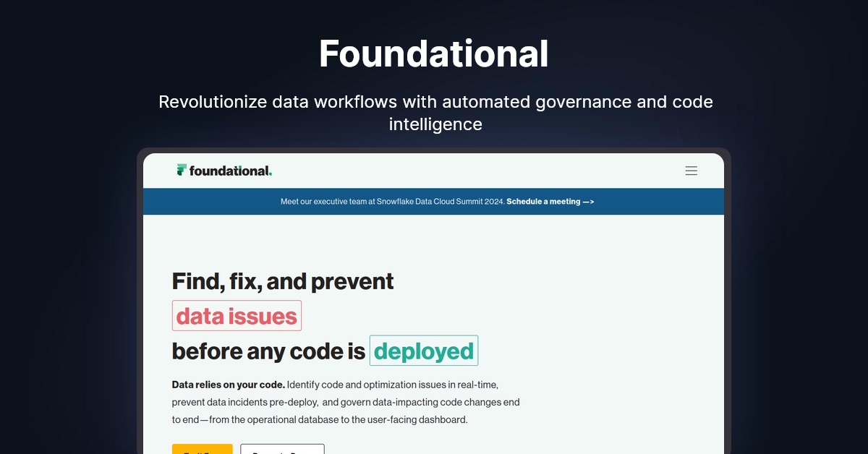
Task: Open the hamburger navigation menu
Action: tap(691, 171)
